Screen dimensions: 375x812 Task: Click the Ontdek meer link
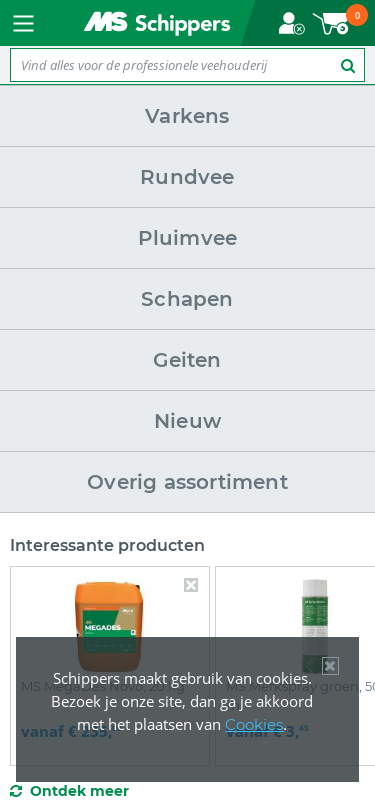pyautogui.click(x=79, y=791)
